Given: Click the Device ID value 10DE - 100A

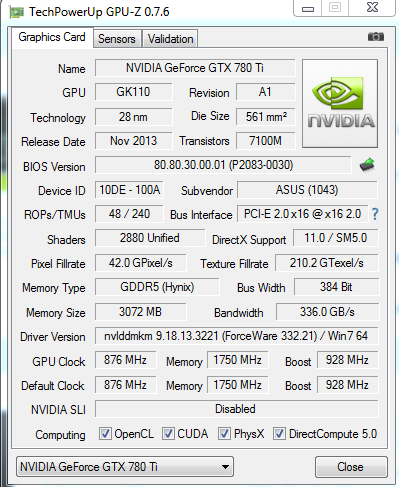Looking at the screenshot, I should click(x=129, y=190).
